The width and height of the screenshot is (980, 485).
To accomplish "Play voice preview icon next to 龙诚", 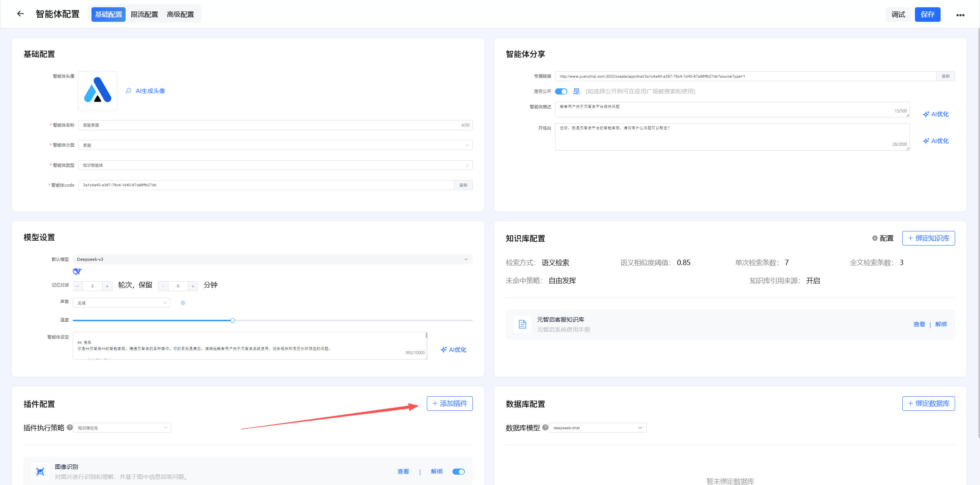I will coord(183,303).
